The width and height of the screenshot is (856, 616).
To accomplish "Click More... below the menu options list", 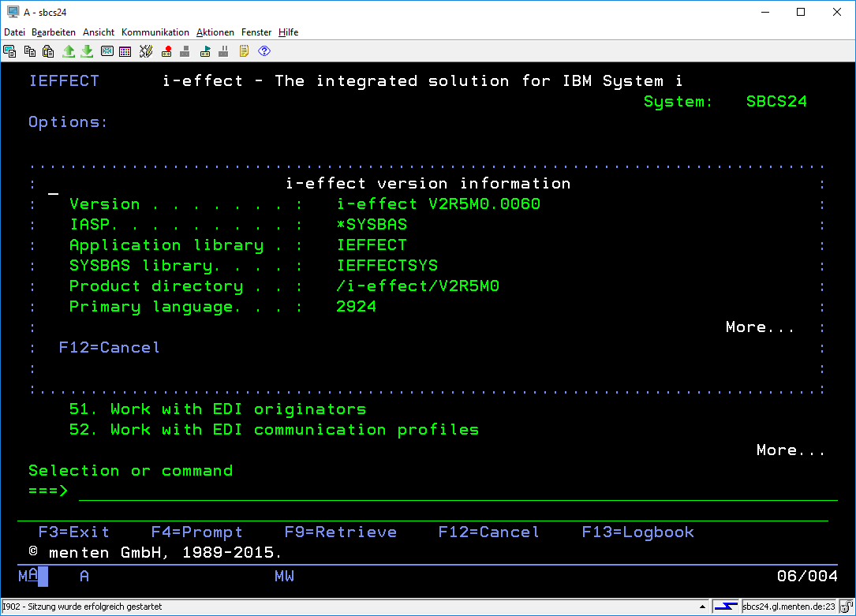I will click(791, 450).
